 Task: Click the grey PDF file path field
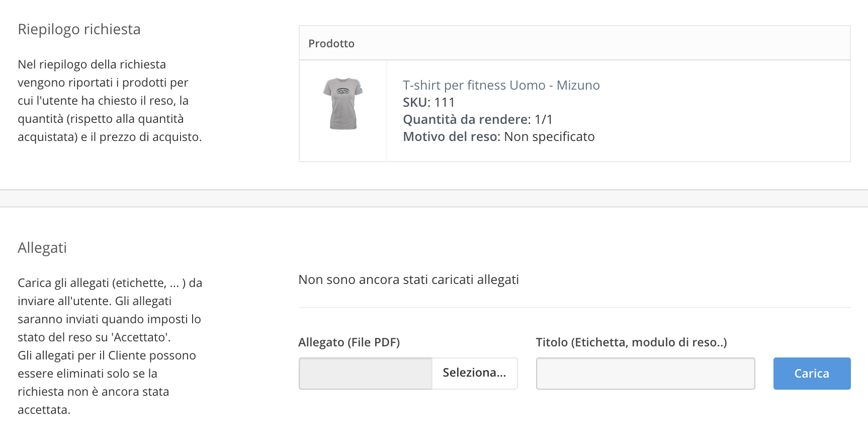(366, 373)
